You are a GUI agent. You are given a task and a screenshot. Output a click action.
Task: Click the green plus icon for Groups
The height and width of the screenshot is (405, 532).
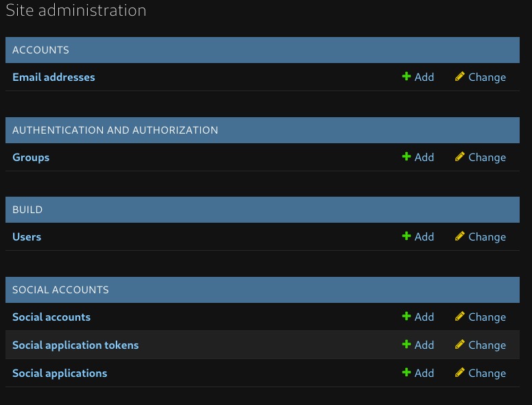click(406, 156)
